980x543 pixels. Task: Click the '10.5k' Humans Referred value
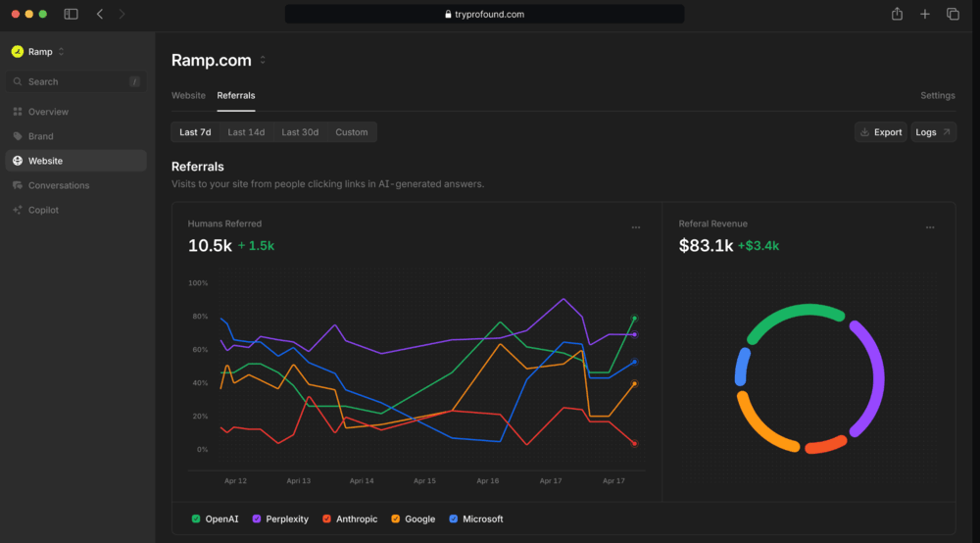[210, 246]
